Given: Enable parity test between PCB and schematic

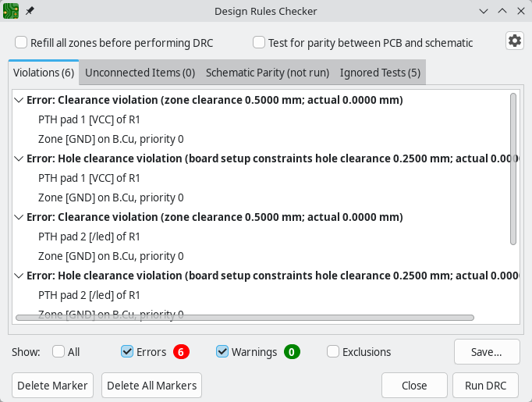Looking at the screenshot, I should click(259, 43).
